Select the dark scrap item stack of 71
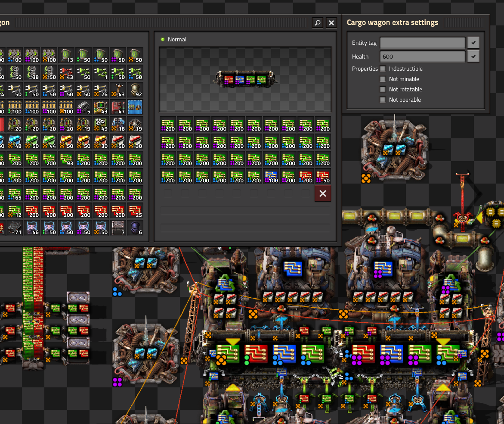504x424 pixels. coord(15,228)
